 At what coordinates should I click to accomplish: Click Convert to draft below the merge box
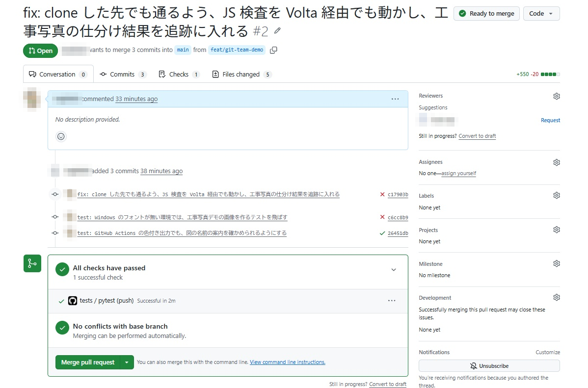(387, 384)
